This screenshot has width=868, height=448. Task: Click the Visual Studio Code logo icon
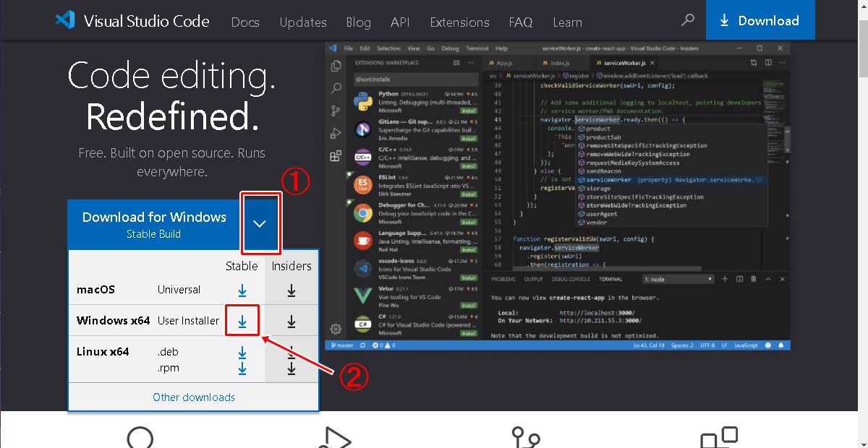click(x=65, y=20)
